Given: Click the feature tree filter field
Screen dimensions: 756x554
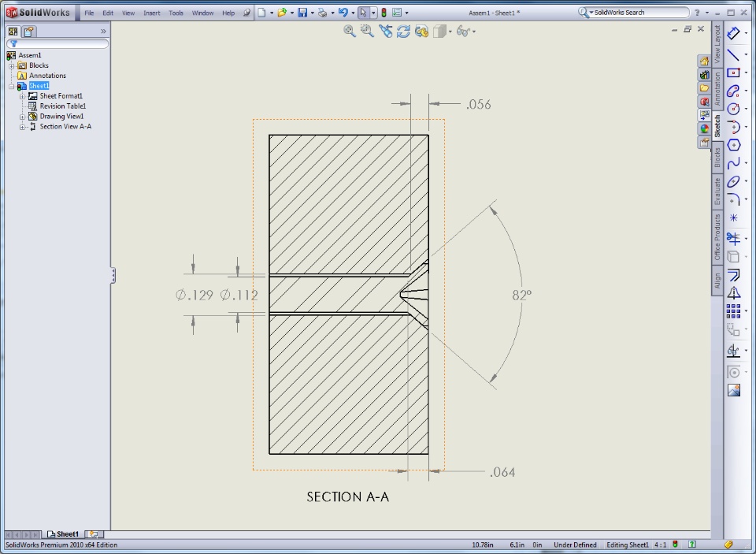Looking at the screenshot, I should (57, 44).
